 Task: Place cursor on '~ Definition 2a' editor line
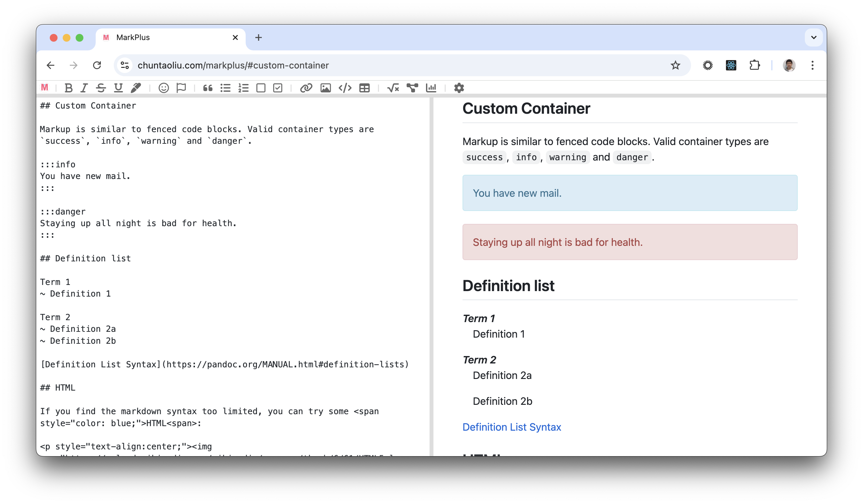78,329
